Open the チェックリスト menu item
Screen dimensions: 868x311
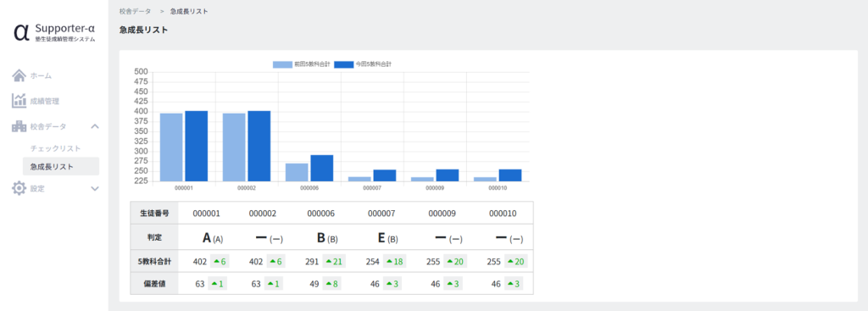55,148
